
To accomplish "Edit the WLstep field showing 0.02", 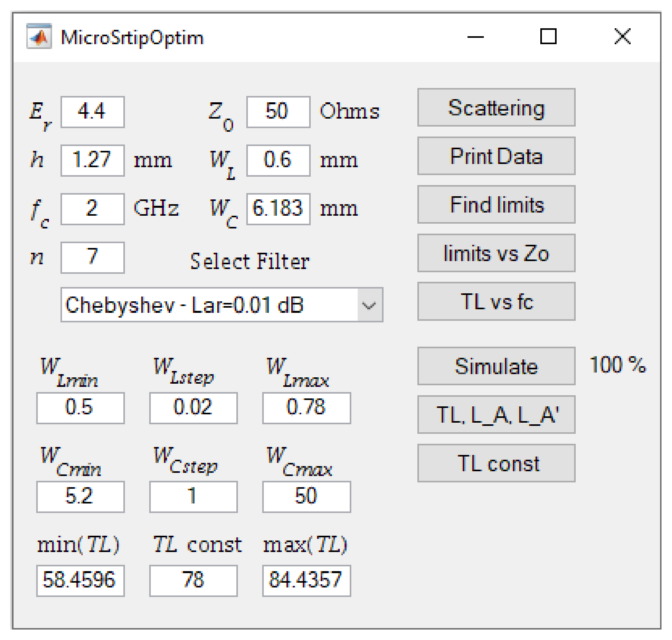I will click(193, 408).
